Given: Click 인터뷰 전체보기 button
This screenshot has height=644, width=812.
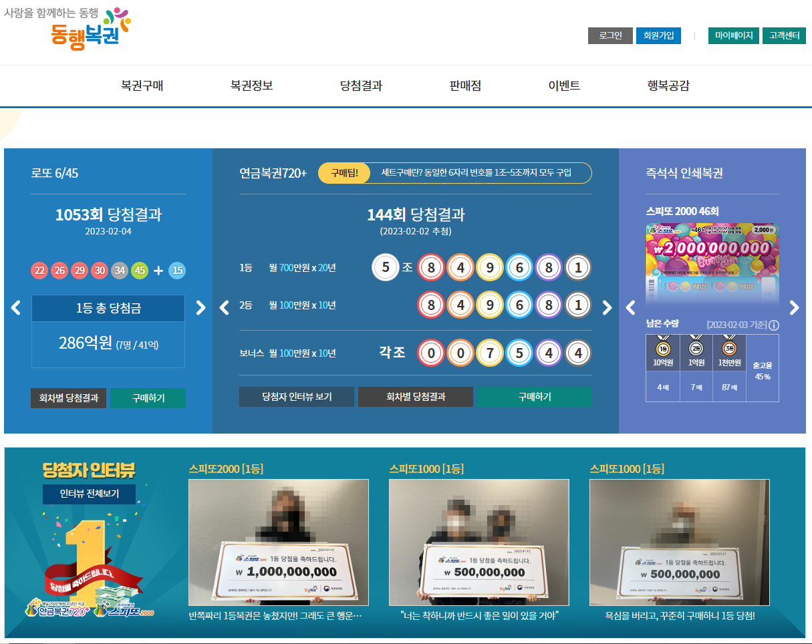Looking at the screenshot, I should (90, 494).
